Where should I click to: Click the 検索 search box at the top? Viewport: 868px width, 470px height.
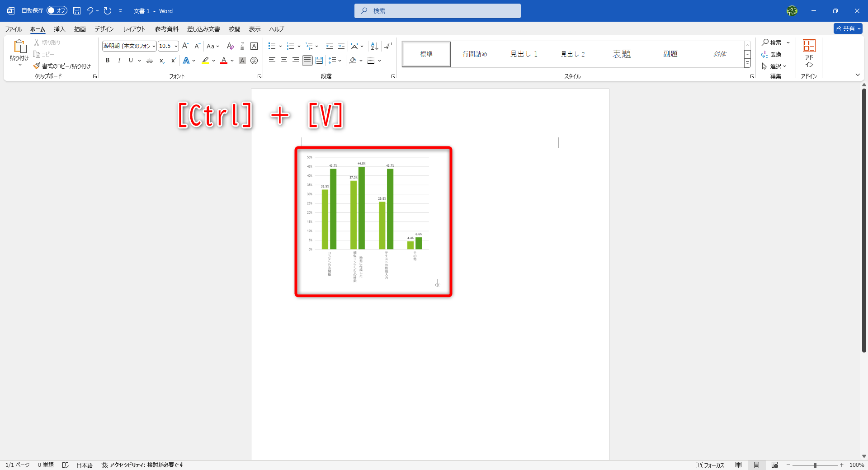point(437,10)
